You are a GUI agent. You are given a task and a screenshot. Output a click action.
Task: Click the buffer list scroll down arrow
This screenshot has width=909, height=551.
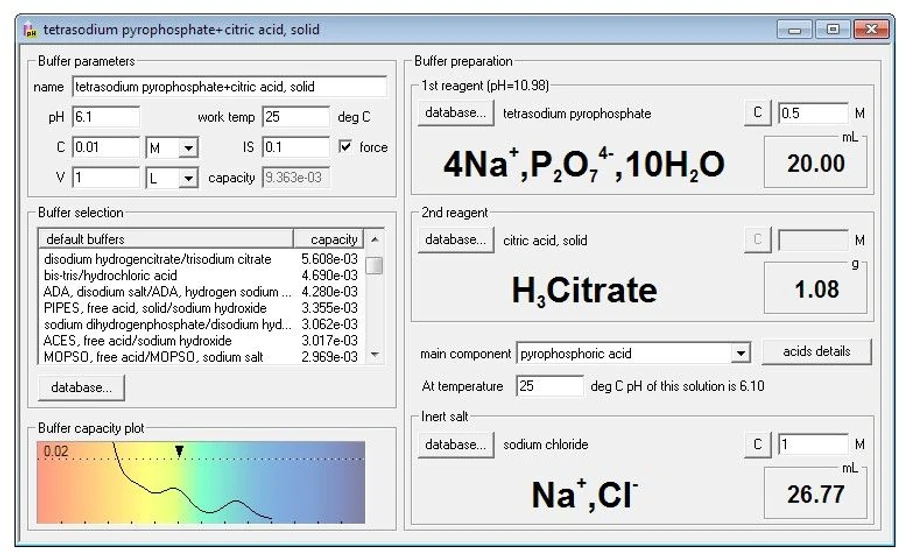(x=374, y=354)
